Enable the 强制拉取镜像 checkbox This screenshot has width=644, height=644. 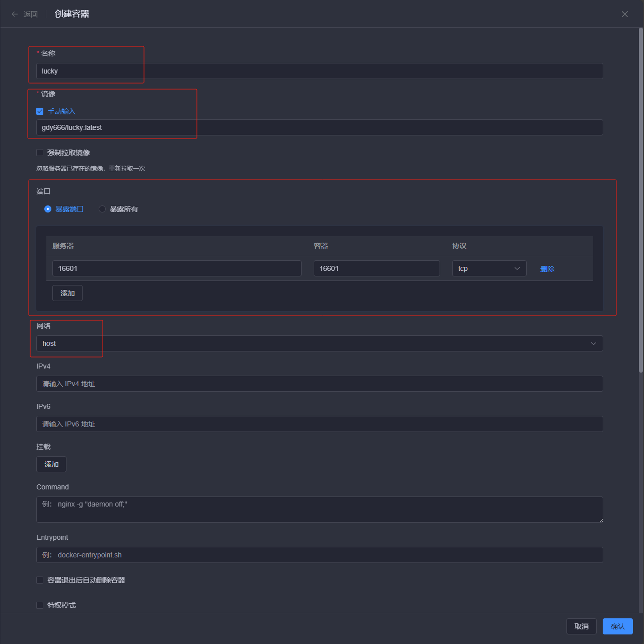(40, 153)
